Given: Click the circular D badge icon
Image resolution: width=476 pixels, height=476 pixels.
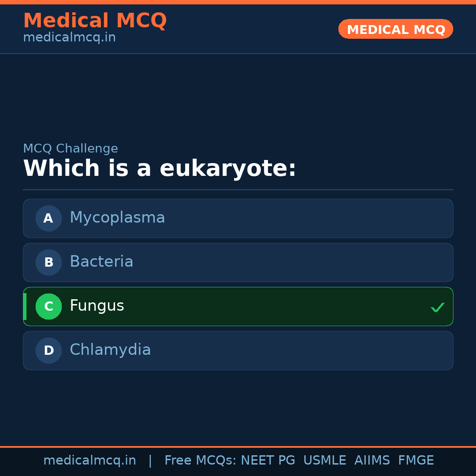Looking at the screenshot, I should coord(48,350).
